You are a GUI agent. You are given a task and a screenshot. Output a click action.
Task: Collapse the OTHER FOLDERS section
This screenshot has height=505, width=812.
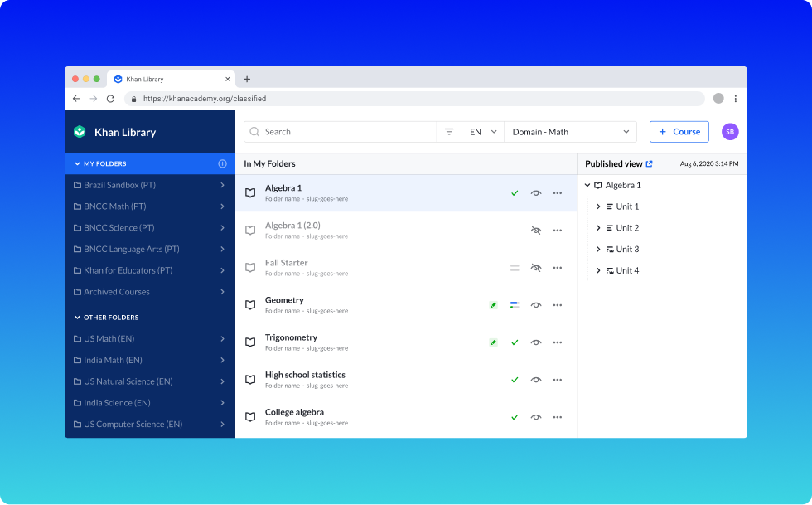[77, 318]
